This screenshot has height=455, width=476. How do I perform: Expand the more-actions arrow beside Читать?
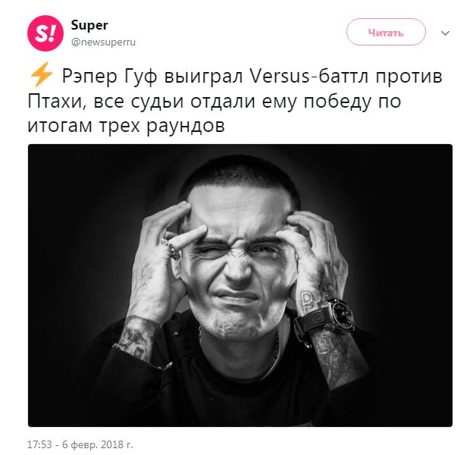pyautogui.click(x=445, y=33)
